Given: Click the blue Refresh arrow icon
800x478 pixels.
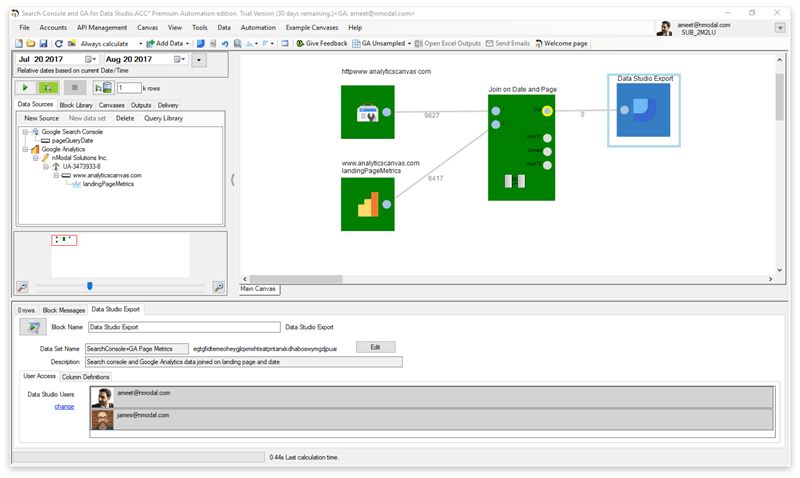Looking at the screenshot, I should [59, 44].
